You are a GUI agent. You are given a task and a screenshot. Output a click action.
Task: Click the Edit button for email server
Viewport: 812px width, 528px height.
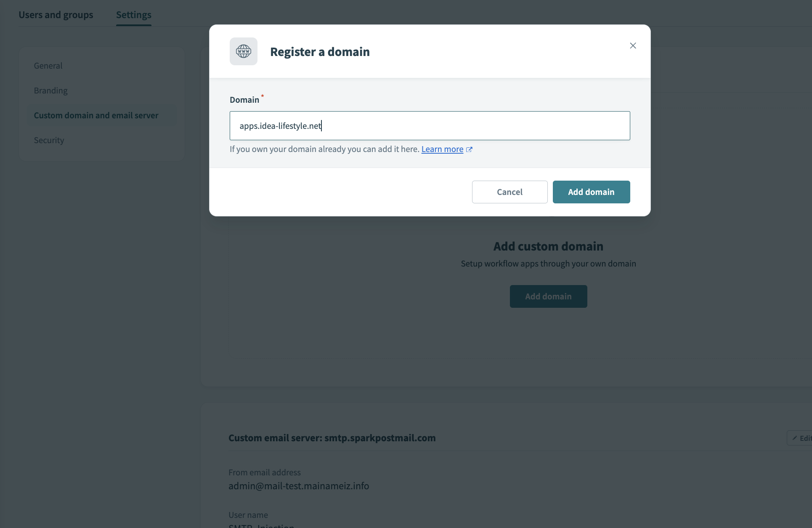[801, 438]
